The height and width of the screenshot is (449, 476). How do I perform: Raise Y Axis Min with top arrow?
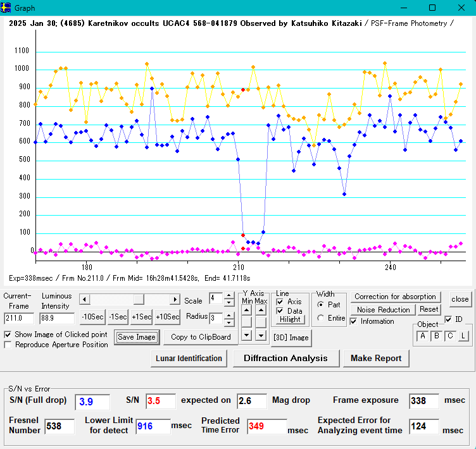coord(246,310)
